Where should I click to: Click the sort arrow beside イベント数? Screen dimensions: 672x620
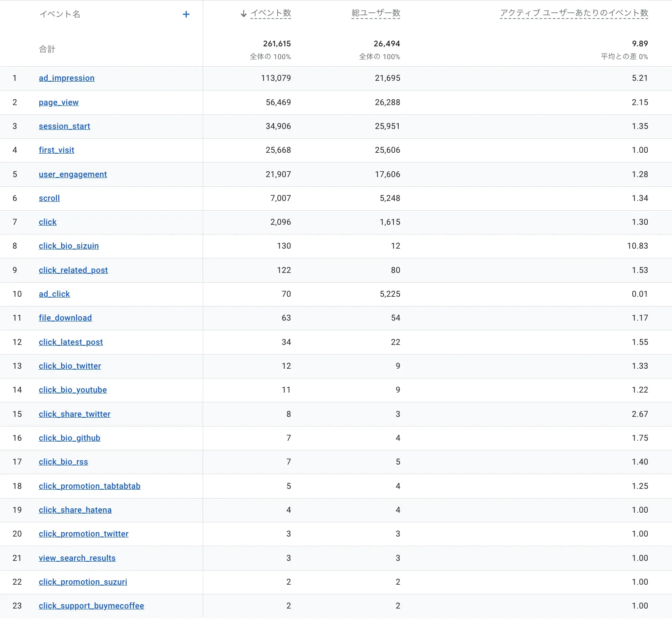tap(243, 14)
